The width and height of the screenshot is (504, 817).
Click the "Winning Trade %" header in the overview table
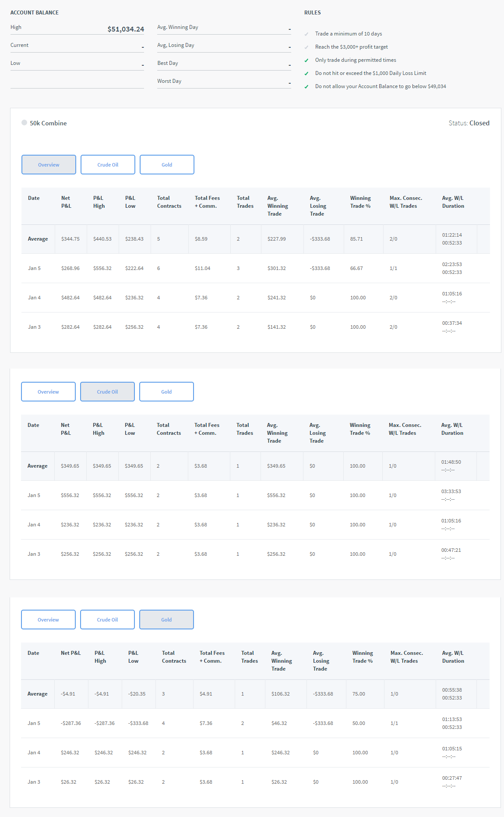(360, 202)
